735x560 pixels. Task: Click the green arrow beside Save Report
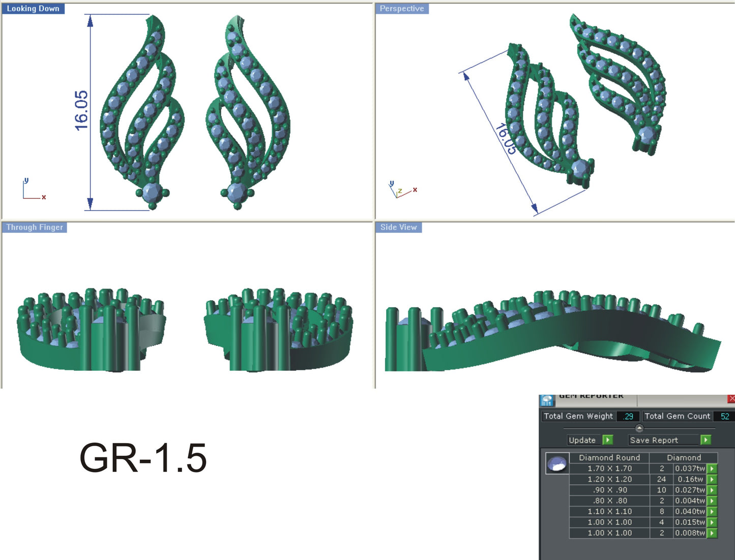tap(705, 440)
